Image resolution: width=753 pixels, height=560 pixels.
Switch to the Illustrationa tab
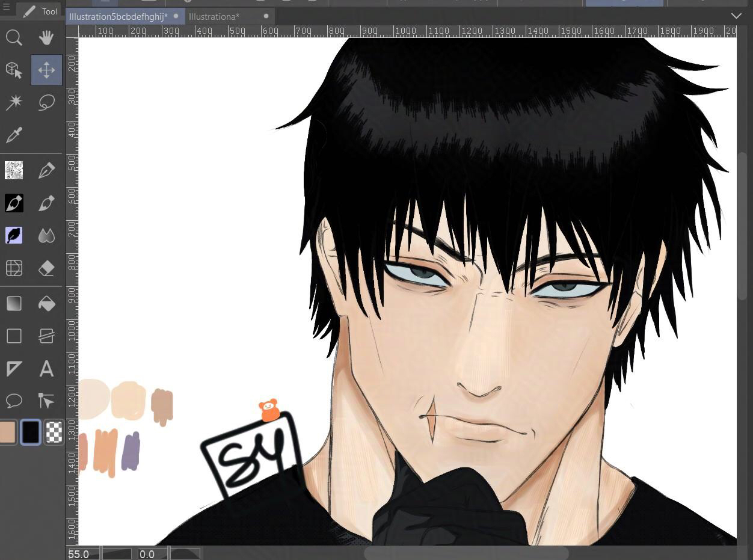(x=214, y=16)
